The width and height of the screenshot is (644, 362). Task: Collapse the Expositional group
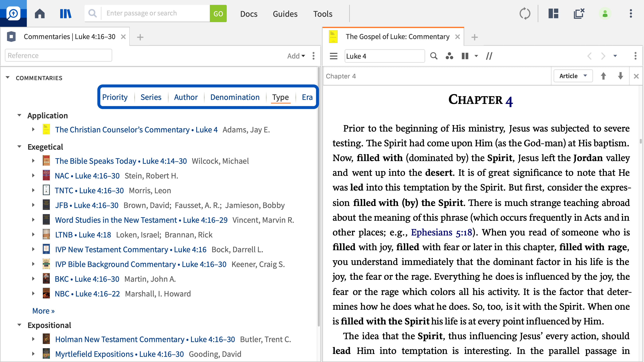click(x=19, y=325)
